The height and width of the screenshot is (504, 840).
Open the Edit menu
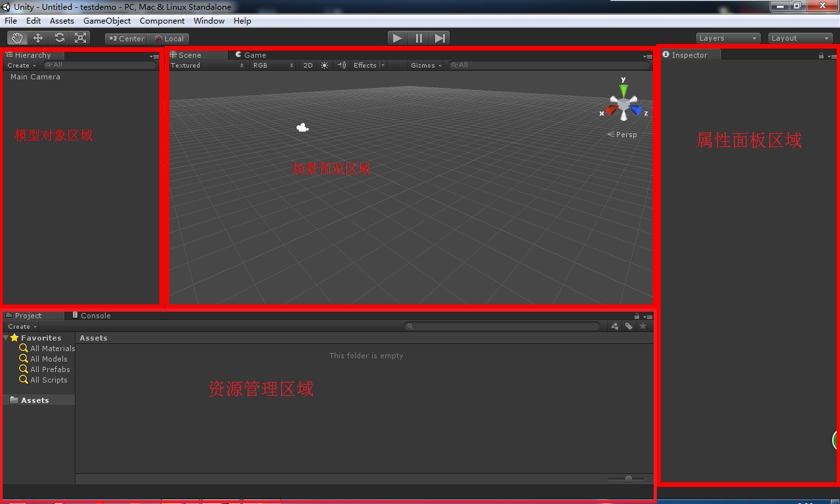tap(33, 21)
